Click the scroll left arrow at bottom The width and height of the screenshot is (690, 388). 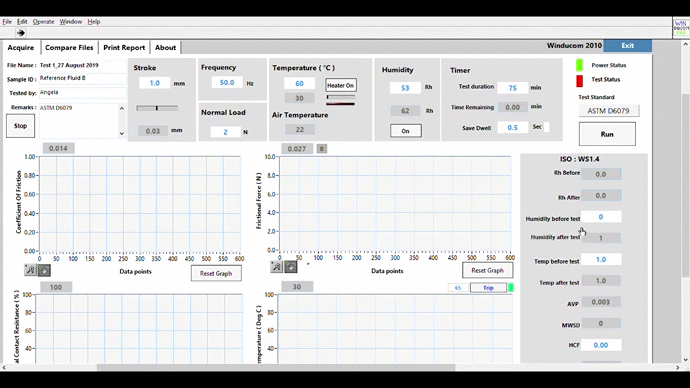tap(4, 367)
